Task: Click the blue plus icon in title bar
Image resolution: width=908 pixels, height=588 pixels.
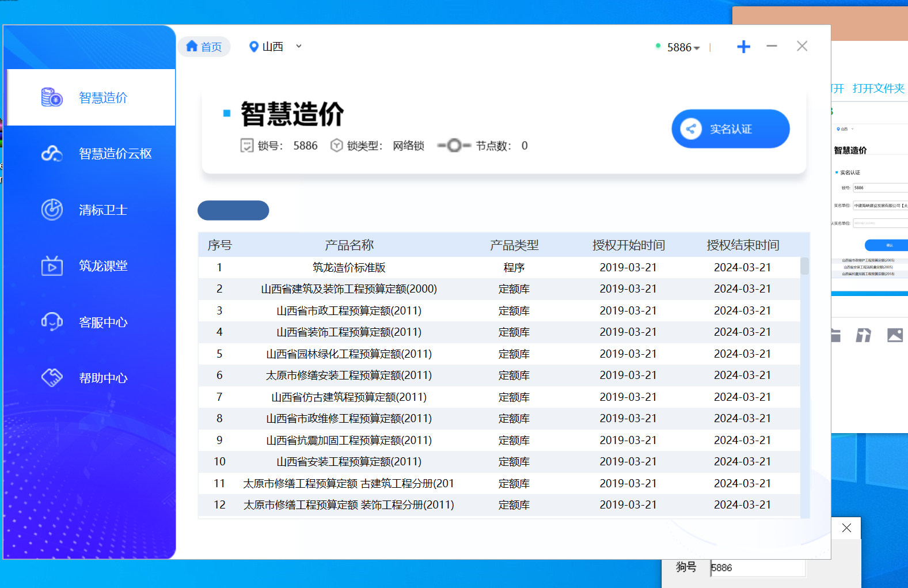Action: click(x=744, y=47)
